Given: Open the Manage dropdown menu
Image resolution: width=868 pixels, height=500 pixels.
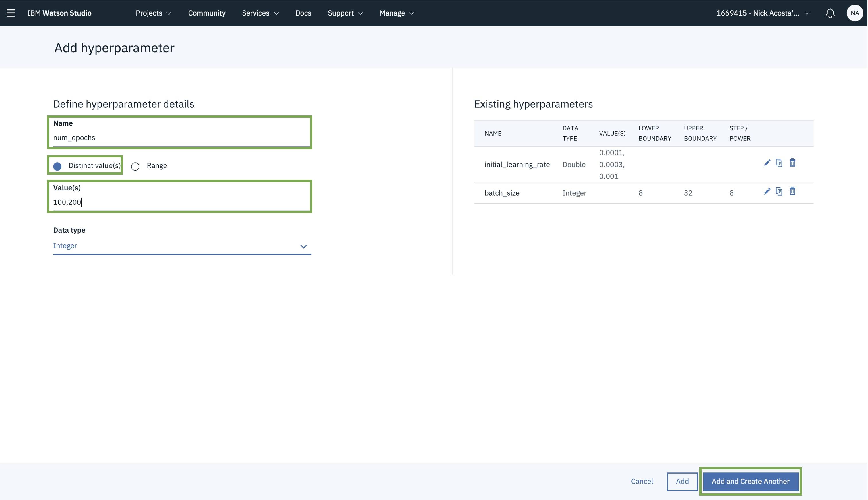Looking at the screenshot, I should point(396,13).
